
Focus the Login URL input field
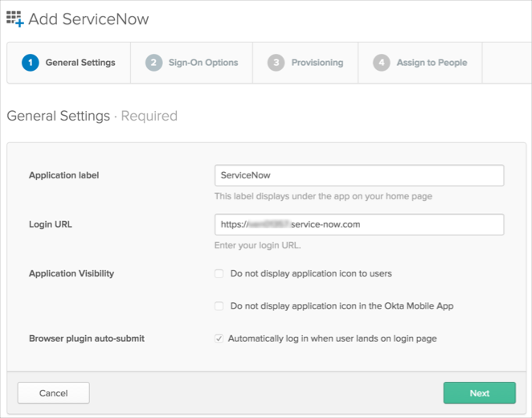click(359, 224)
